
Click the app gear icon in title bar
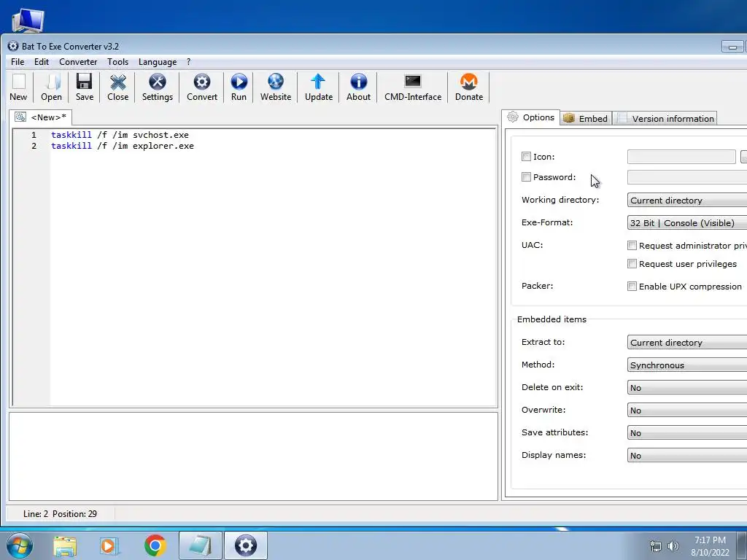13,46
